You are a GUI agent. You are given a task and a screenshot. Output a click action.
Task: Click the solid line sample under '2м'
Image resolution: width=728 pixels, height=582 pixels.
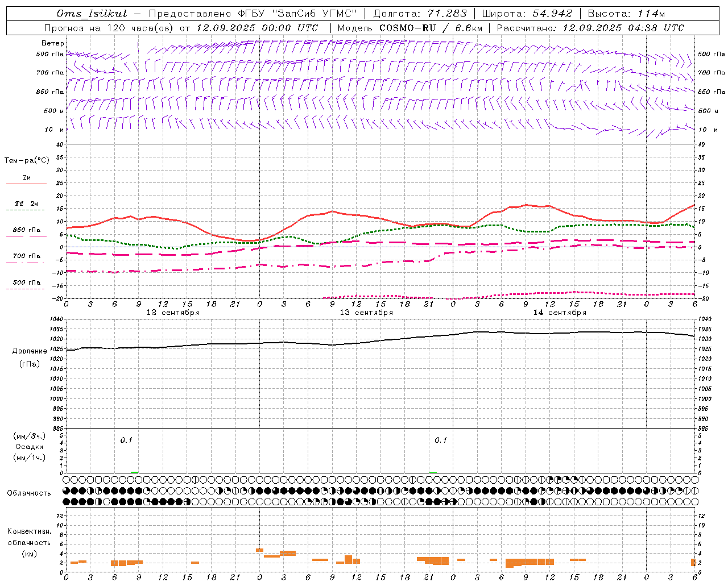[x=26, y=184]
